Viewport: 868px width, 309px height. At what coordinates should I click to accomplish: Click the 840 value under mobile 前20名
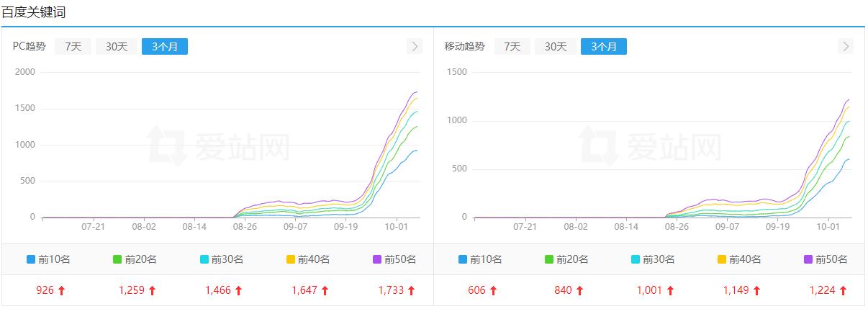562,291
